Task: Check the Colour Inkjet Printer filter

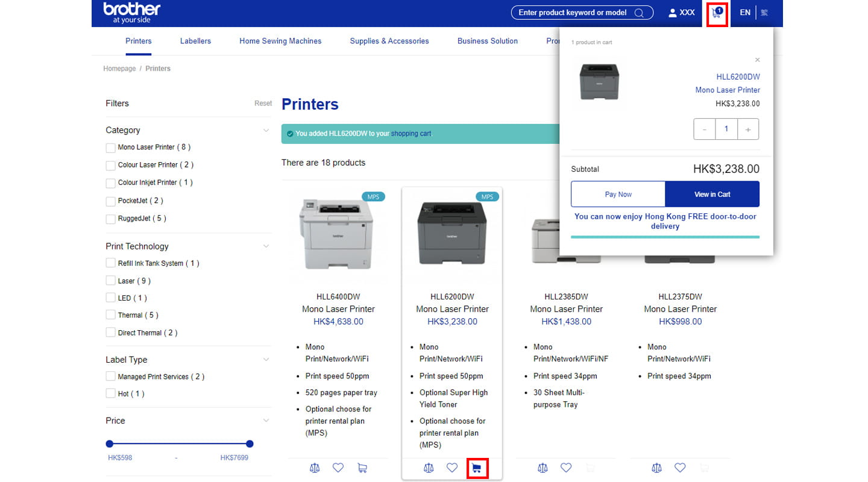Action: [110, 183]
